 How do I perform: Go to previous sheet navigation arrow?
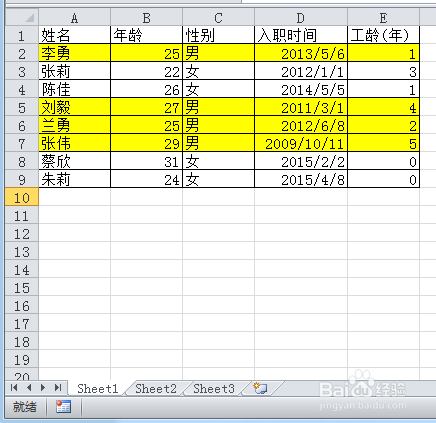pyautogui.click(x=29, y=388)
